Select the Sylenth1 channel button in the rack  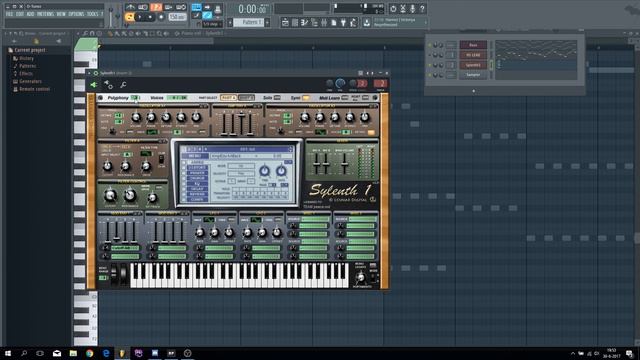[473, 65]
